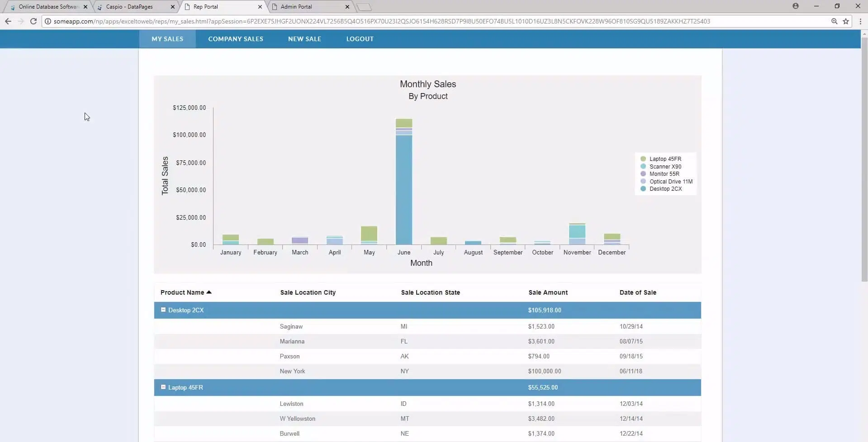
Task: Reload the page with refresh icon
Action: (33, 21)
